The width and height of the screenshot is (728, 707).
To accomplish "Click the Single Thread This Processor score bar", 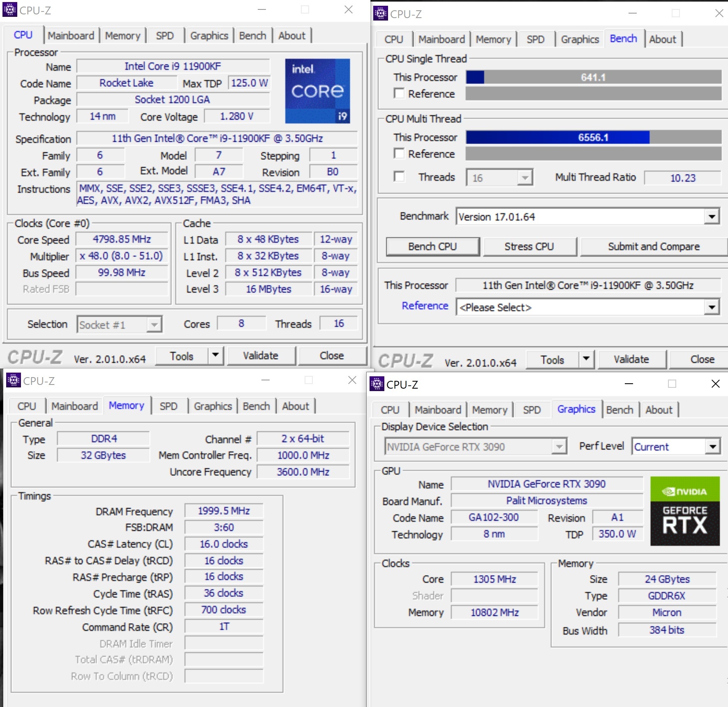I will pyautogui.click(x=594, y=77).
